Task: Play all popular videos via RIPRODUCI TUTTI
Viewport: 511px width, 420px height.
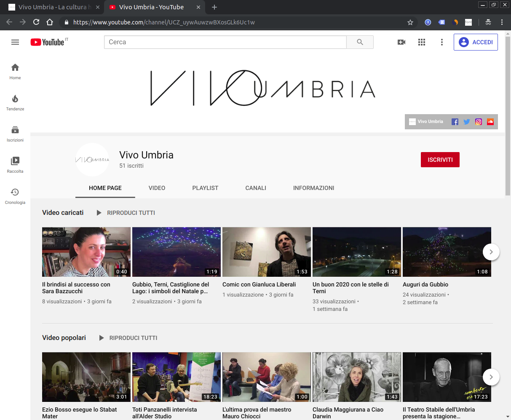Action: [128, 338]
